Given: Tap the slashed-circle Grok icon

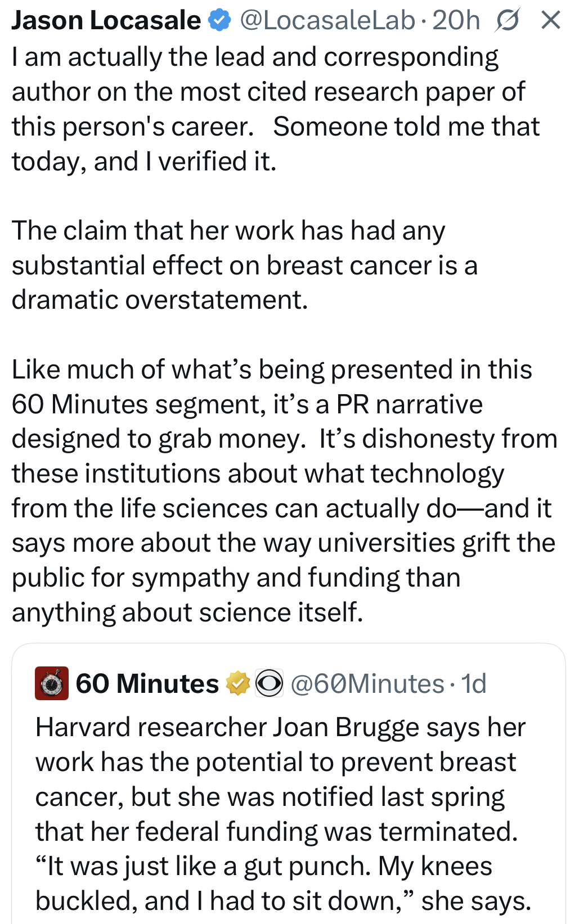Looking at the screenshot, I should (x=507, y=21).
